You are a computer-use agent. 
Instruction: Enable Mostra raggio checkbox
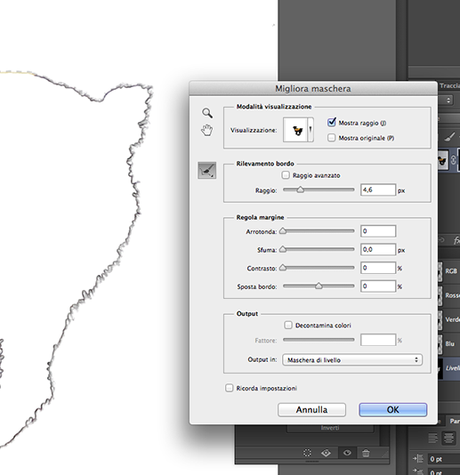[x=331, y=122]
